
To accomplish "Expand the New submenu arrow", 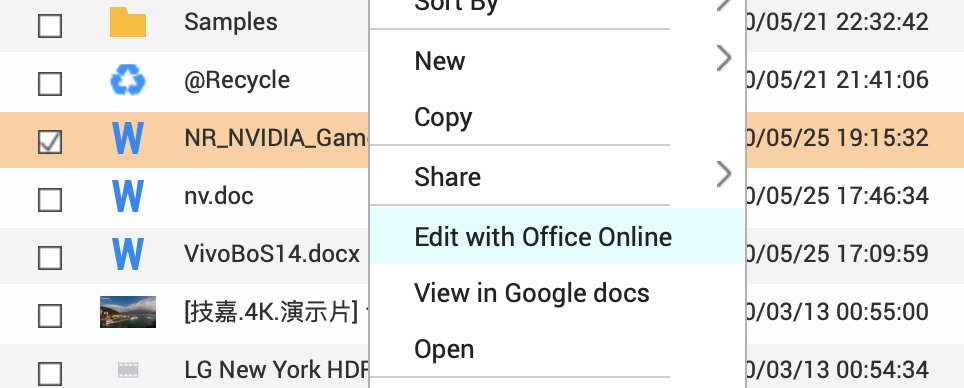I will click(724, 59).
